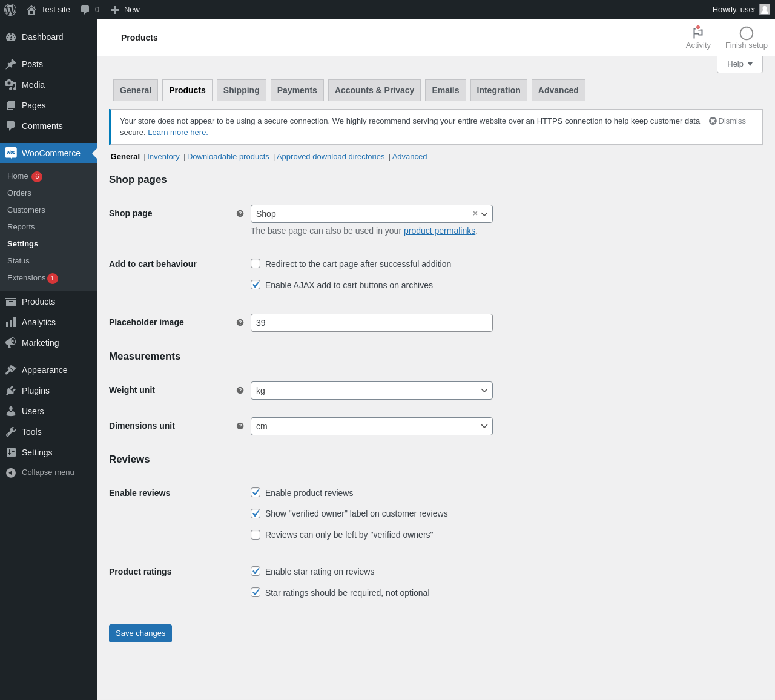The image size is (775, 700).
Task: Click the WordPress logo icon
Action: [x=10, y=10]
